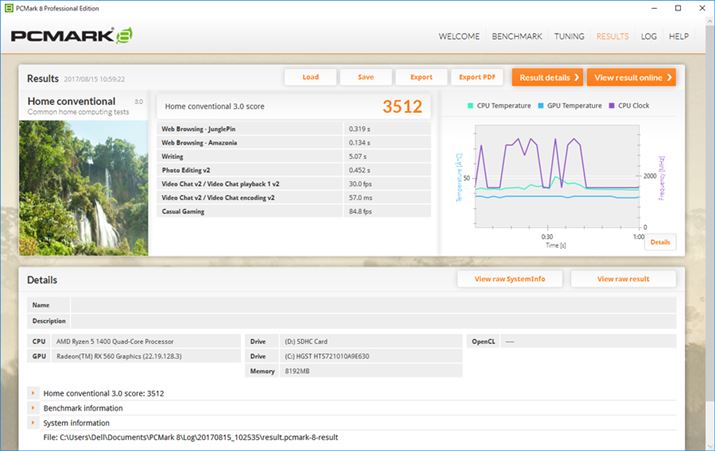
Task: Click the waterfall benchmark thumbnail
Action: click(x=83, y=188)
